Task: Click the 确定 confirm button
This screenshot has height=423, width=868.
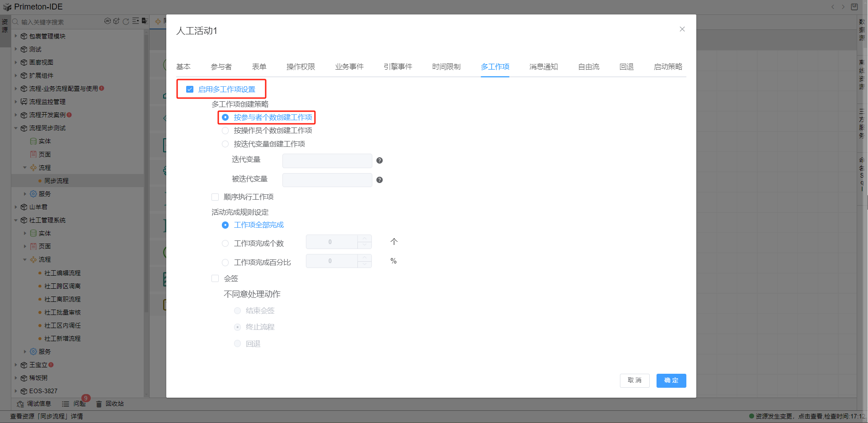Action: coord(671,381)
